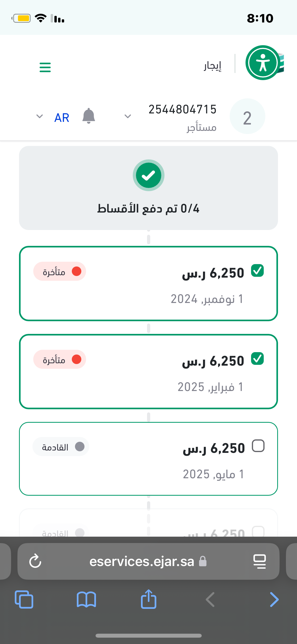Open the hamburger menu
Image resolution: width=297 pixels, height=644 pixels.
pyautogui.click(x=45, y=67)
